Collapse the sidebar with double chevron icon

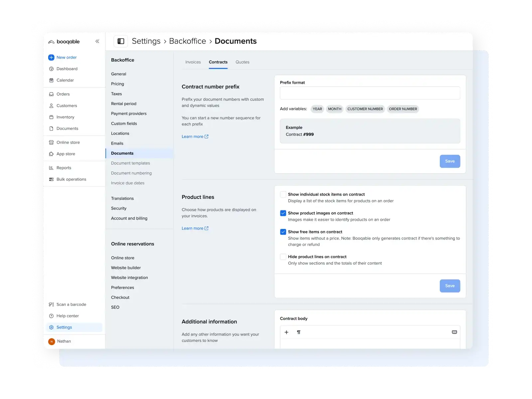[97, 41]
